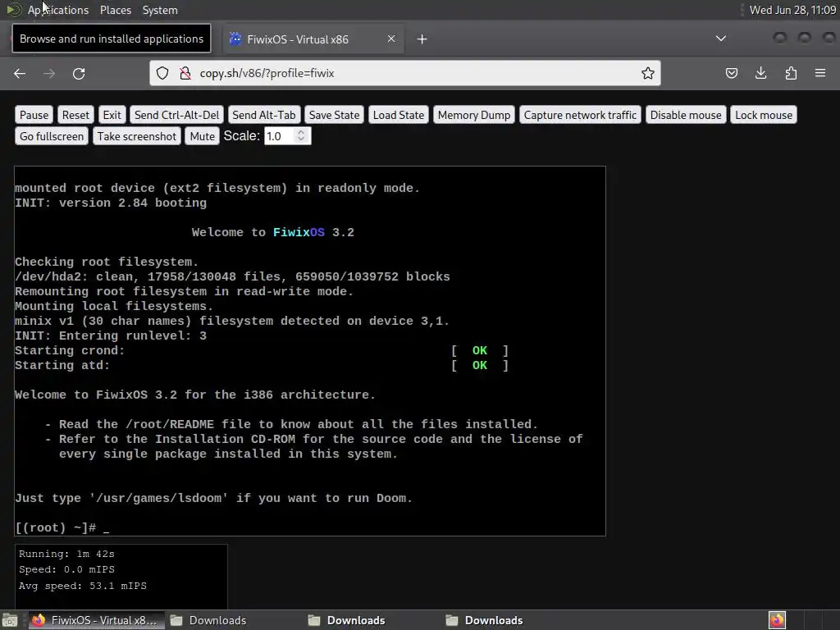Open tracking protection shield icon
Screen dimensions: 840x630
[162, 73]
